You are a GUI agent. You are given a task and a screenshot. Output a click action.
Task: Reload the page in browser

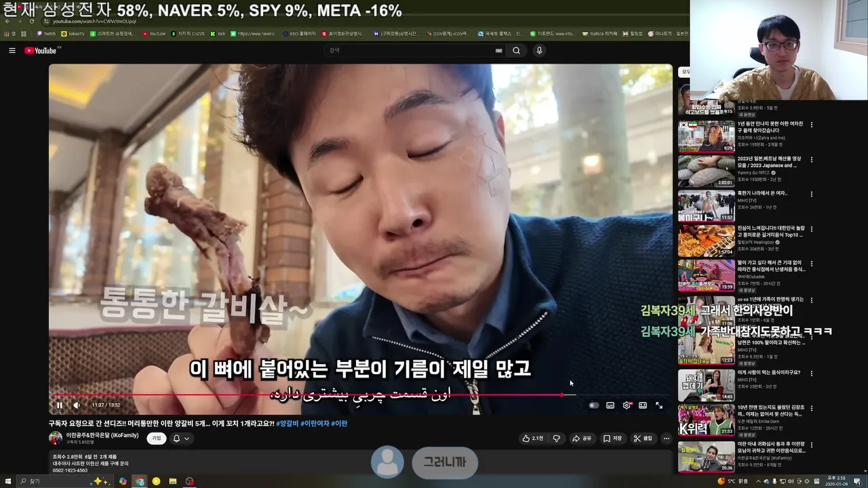[31, 21]
